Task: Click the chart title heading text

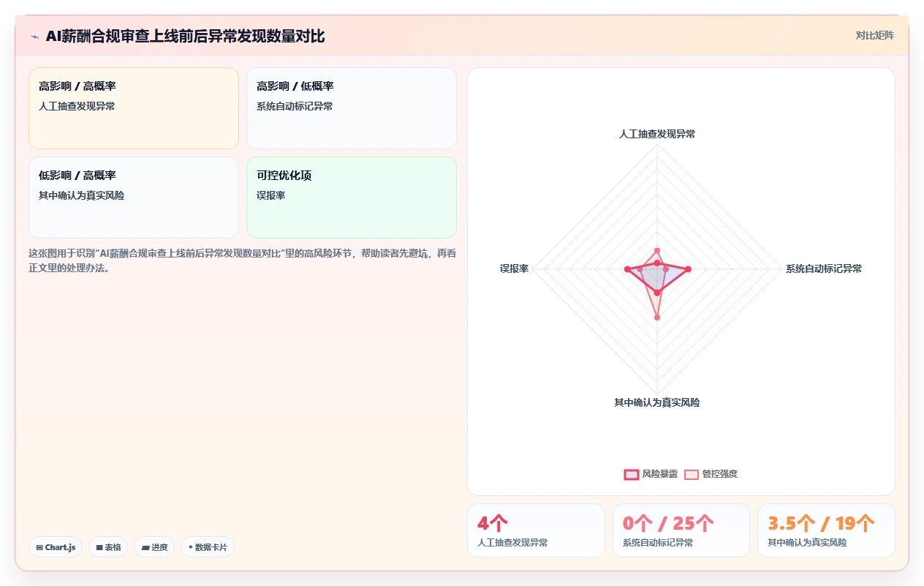Action: coord(185,36)
